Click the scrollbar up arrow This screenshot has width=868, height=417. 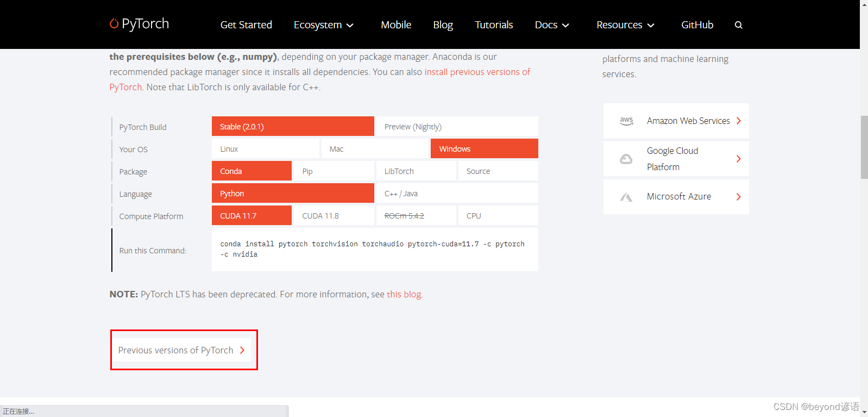click(864, 4)
